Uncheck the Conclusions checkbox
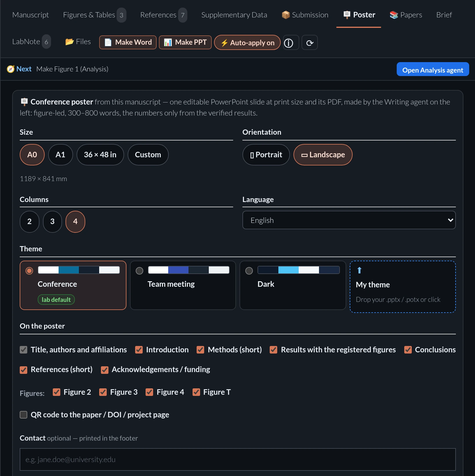This screenshot has height=476, width=475. coord(408,350)
